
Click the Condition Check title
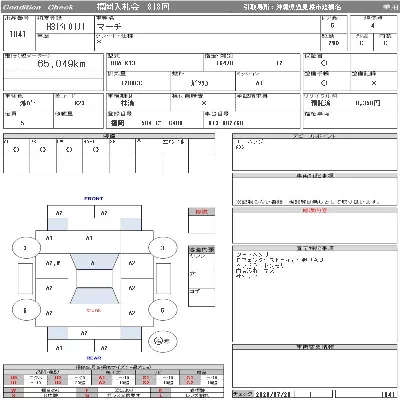pyautogui.click(x=38, y=7)
